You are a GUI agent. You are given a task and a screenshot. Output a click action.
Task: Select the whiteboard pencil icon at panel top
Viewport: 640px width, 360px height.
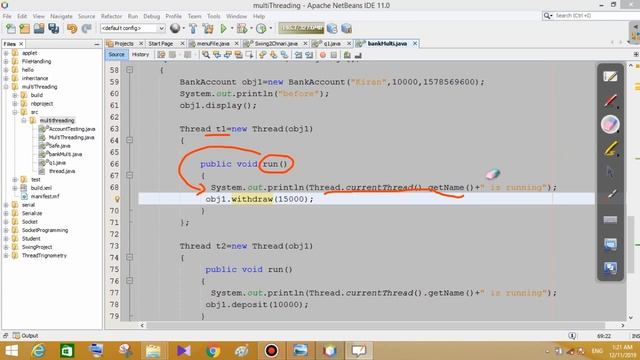[610, 76]
